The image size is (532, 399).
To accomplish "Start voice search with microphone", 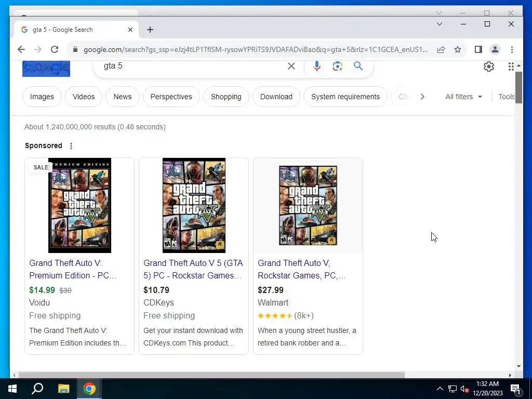I will [317, 66].
